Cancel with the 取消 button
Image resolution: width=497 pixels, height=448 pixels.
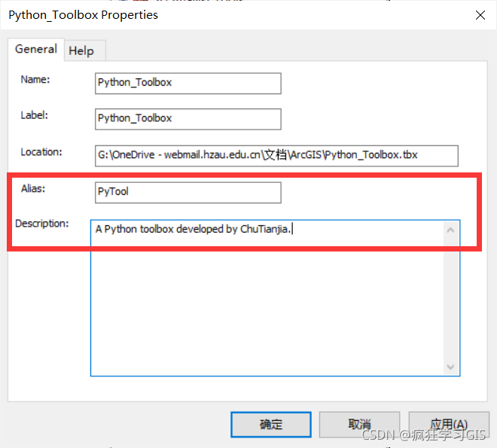click(x=359, y=424)
